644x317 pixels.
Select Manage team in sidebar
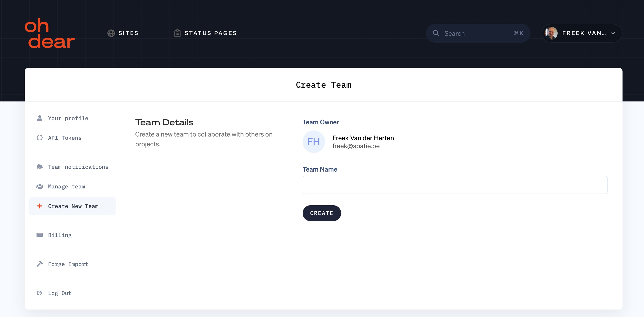(x=72, y=186)
